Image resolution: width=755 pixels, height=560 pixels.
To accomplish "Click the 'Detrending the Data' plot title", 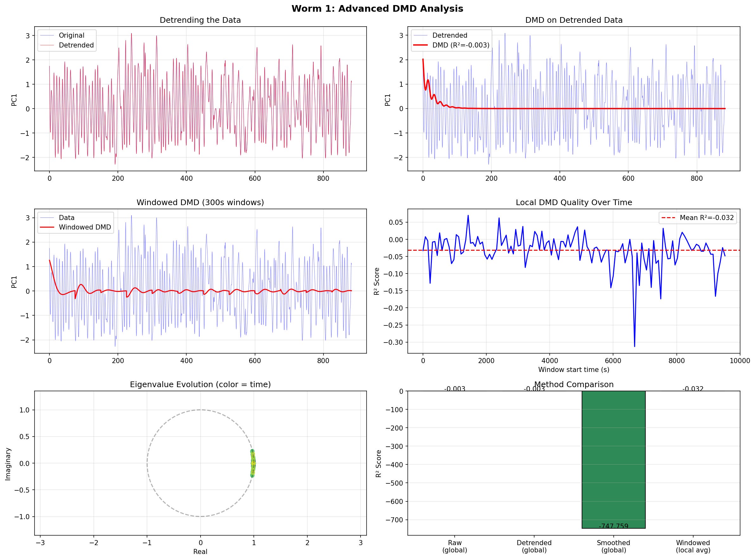I will point(200,20).
